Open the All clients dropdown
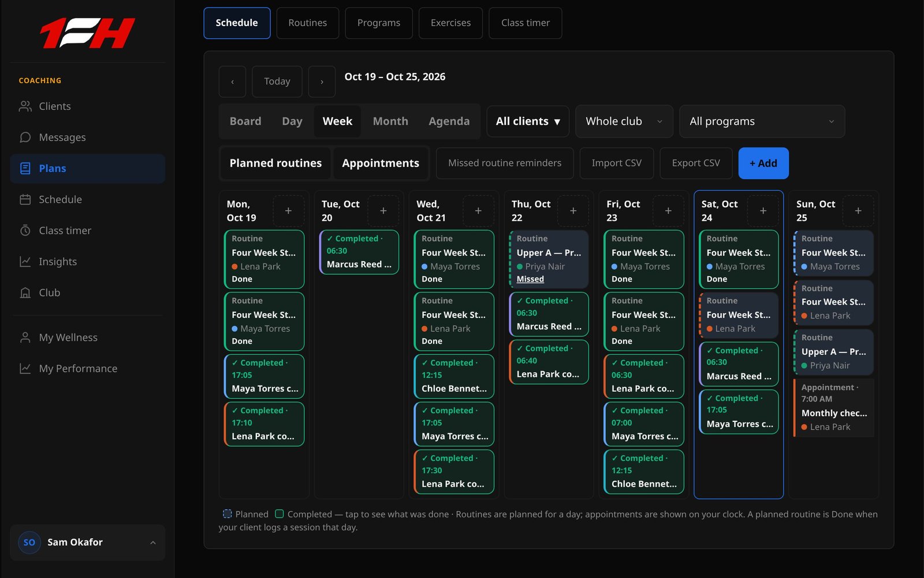 point(528,121)
